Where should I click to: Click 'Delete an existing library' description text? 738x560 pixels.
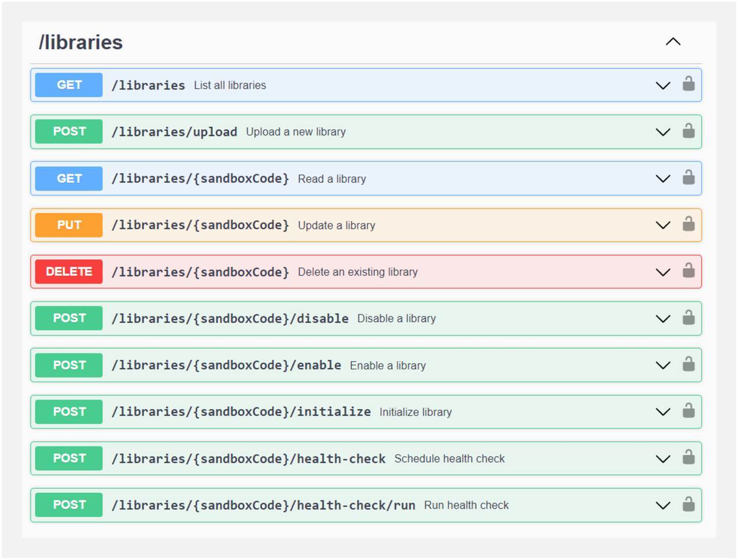click(358, 272)
